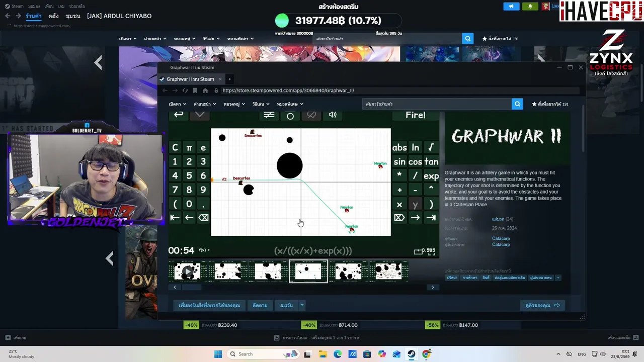Open วิธีเล่น dropdown in popup store menu

click(x=261, y=104)
